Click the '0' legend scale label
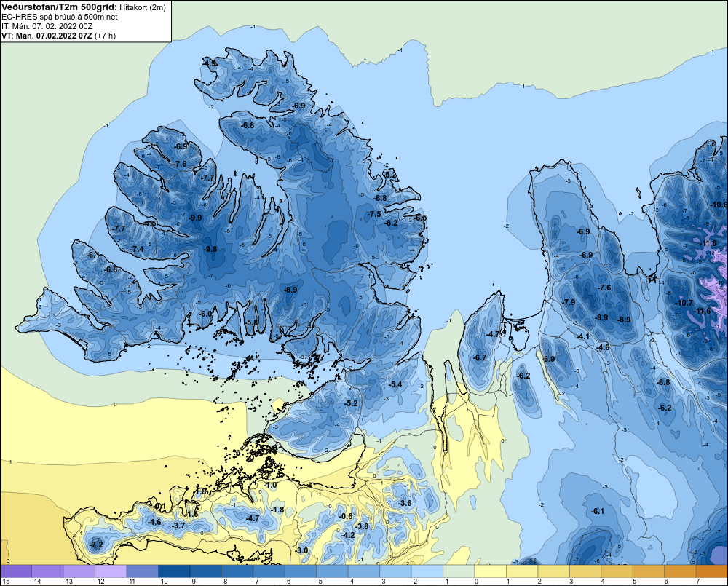 (x=476, y=582)
